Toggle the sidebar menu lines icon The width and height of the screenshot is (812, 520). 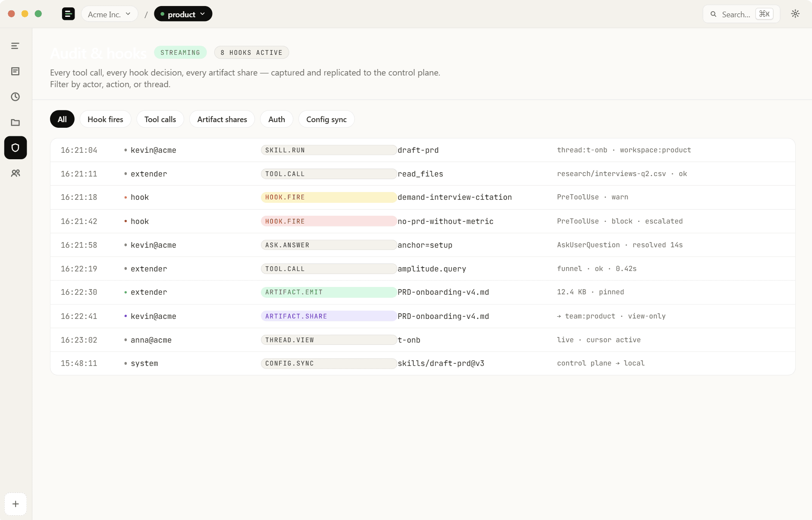[16, 46]
